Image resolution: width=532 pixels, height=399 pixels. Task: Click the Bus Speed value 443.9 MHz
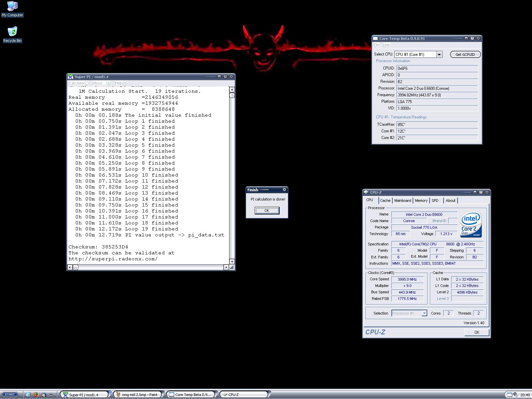pos(407,292)
